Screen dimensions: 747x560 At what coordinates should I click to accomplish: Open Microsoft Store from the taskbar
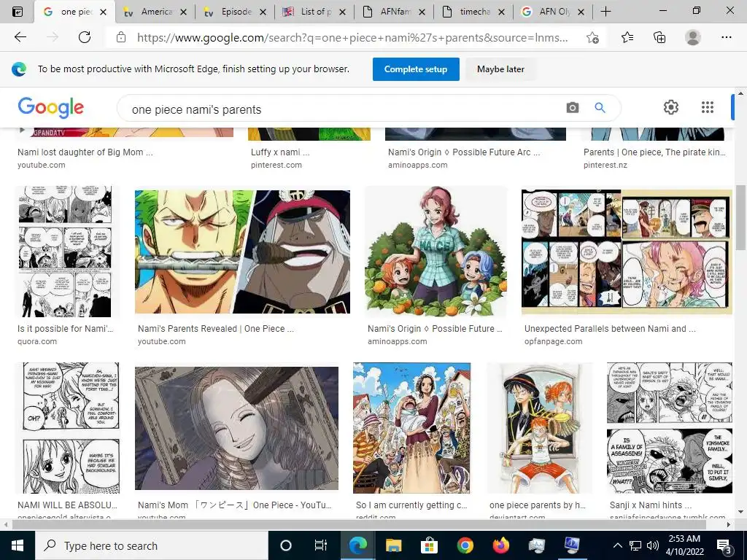click(x=429, y=545)
